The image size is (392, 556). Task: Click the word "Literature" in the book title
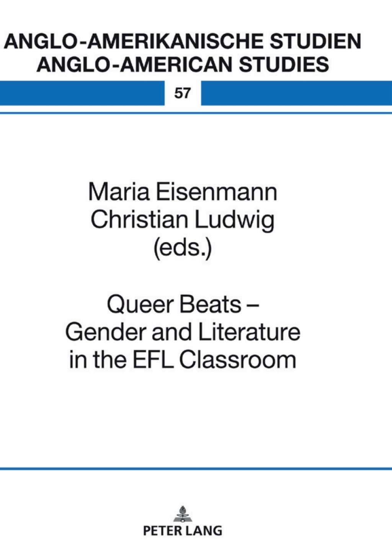click(249, 332)
